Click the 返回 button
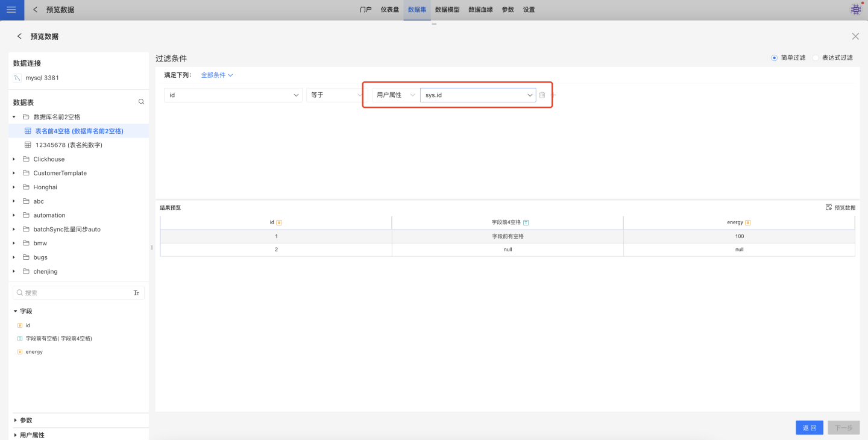This screenshot has height=440, width=868. 809,427
